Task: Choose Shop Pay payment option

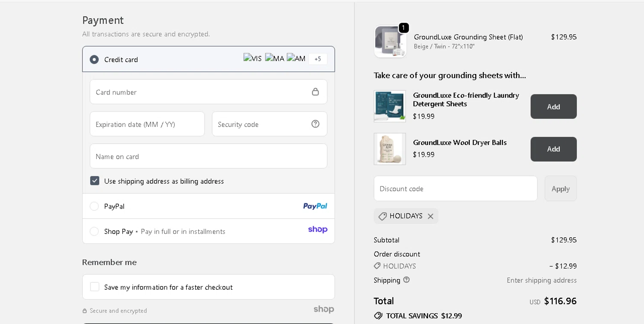Action: click(94, 231)
